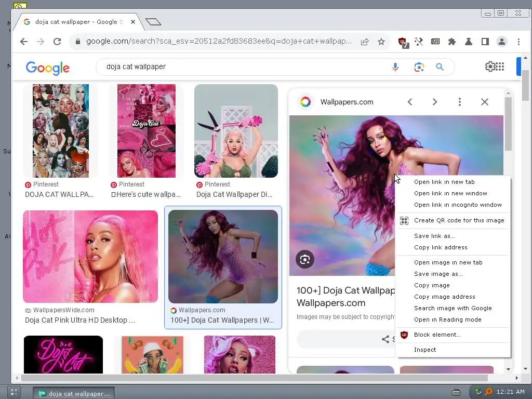Open the Doja Cat Wallpaper Di... thumbnail
This screenshot has width=532, height=399.
(x=236, y=131)
